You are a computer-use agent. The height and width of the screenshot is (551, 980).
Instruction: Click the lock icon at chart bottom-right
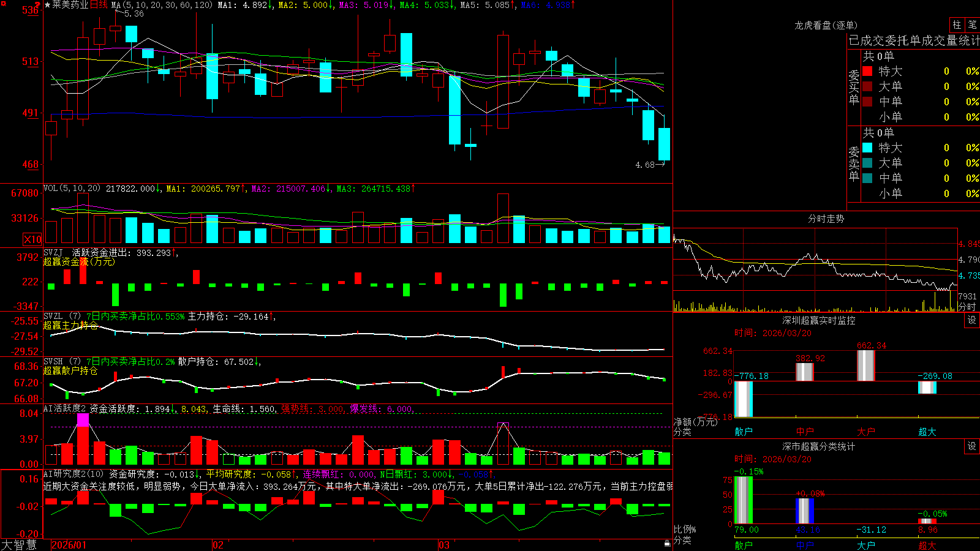click(667, 544)
